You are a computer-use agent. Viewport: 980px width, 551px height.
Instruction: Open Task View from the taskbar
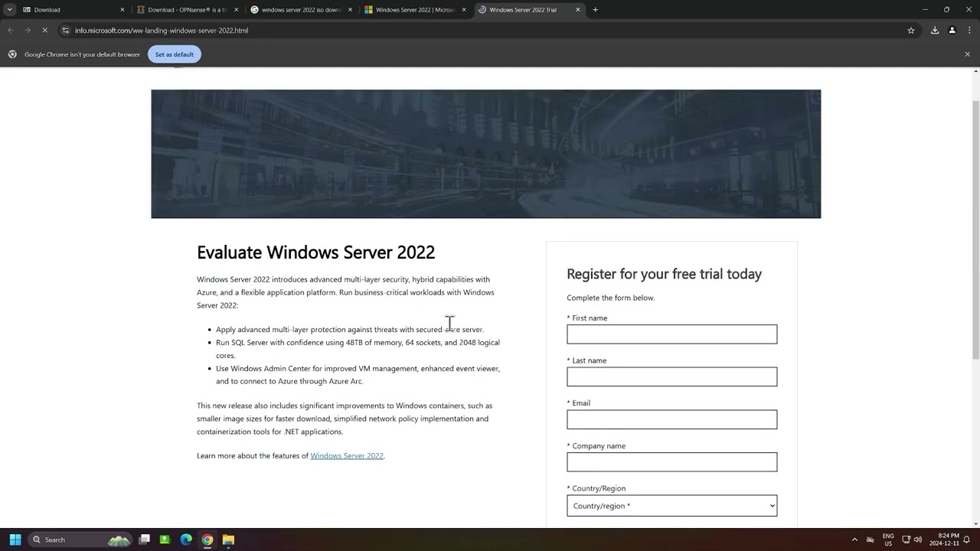[144, 540]
